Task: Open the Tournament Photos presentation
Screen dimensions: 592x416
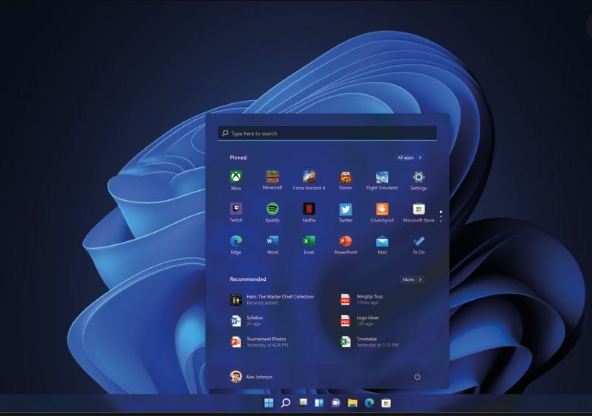Action: (x=259, y=342)
